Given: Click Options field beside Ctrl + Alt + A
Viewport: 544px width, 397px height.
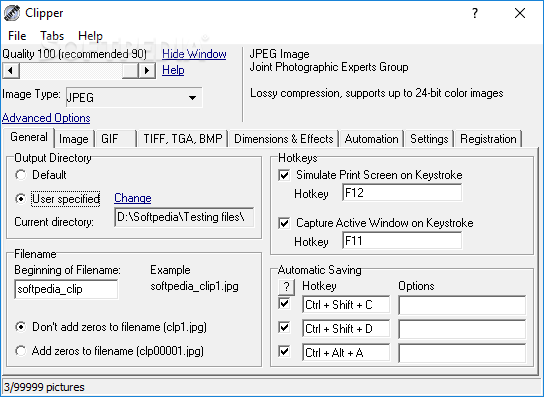Looking at the screenshot, I should point(462,353).
